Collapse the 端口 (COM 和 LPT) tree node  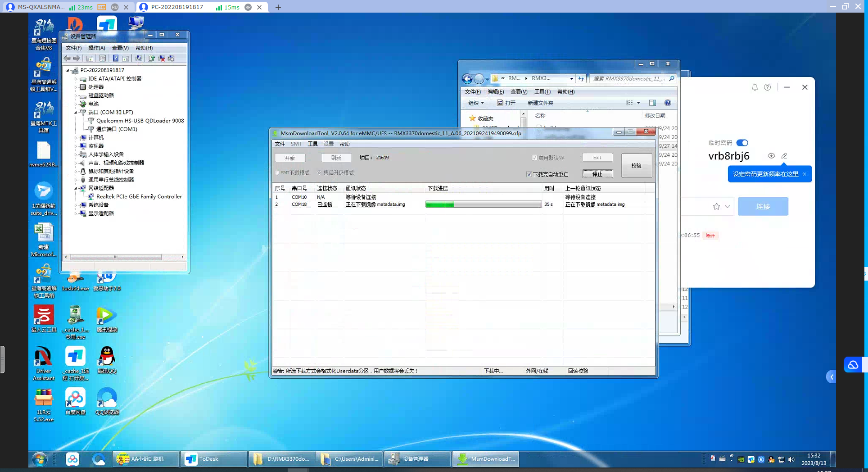(76, 112)
